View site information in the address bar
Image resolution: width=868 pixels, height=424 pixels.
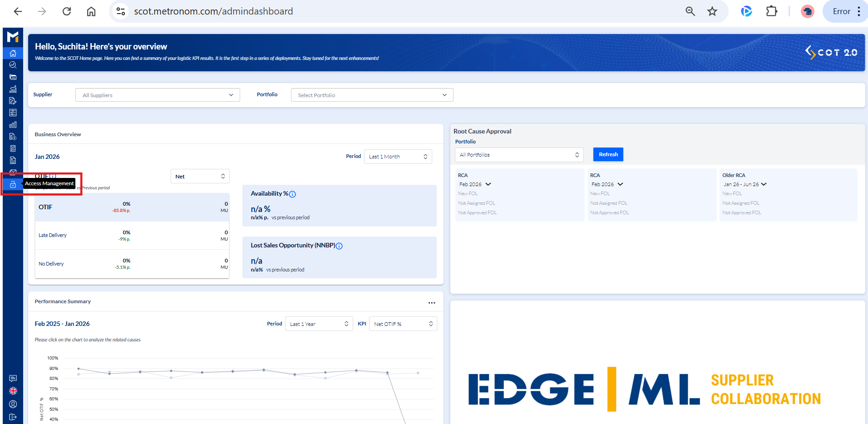point(121,11)
